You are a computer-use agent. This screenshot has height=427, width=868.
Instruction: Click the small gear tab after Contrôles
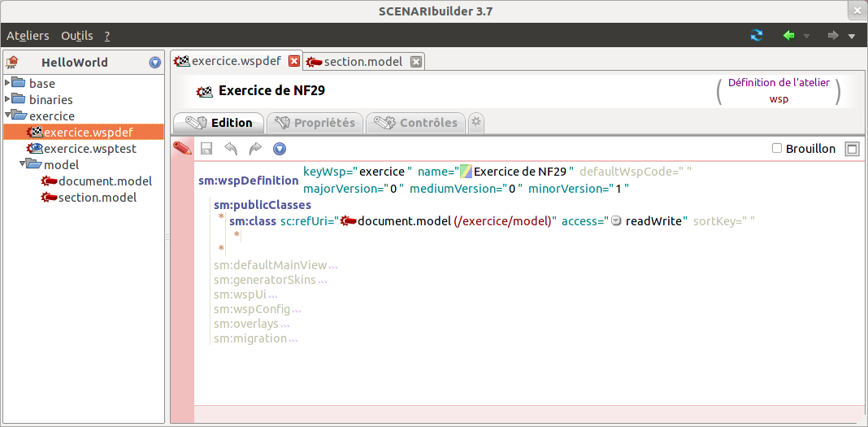[476, 122]
